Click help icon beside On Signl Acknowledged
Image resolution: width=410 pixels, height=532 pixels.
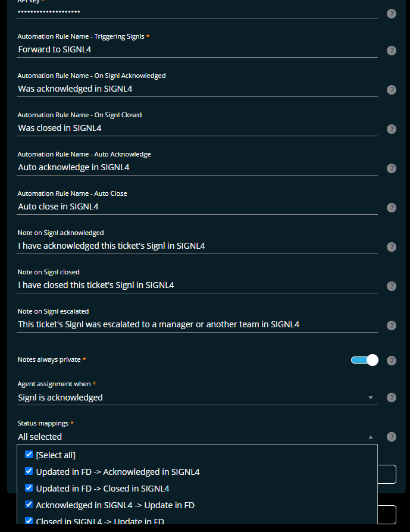point(392,90)
